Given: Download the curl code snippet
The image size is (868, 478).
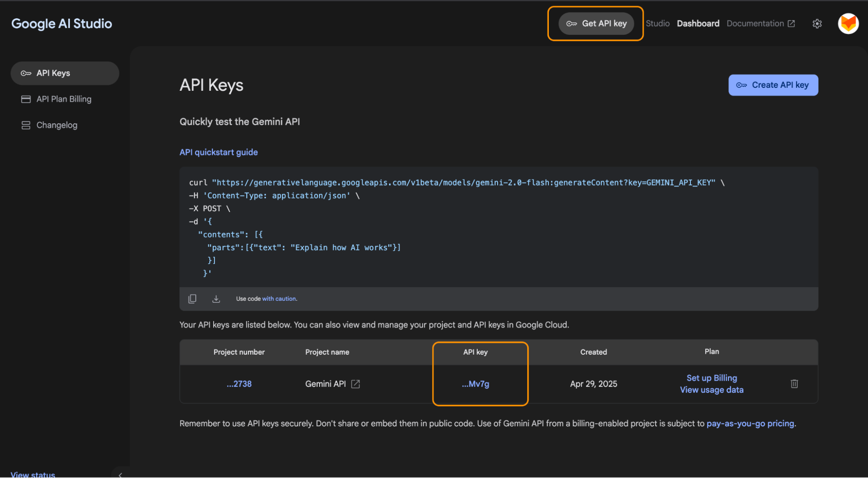Looking at the screenshot, I should pyautogui.click(x=216, y=299).
